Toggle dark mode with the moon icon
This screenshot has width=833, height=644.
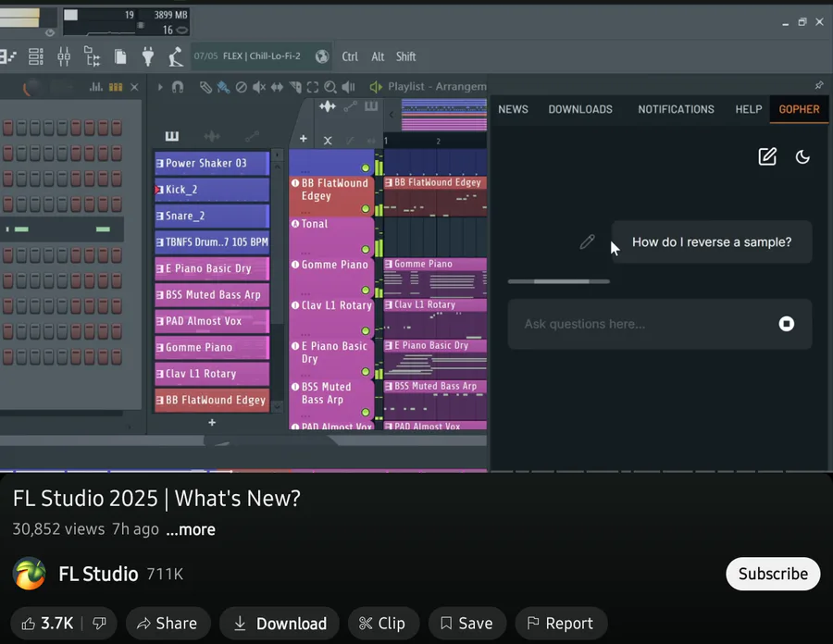pyautogui.click(x=802, y=156)
